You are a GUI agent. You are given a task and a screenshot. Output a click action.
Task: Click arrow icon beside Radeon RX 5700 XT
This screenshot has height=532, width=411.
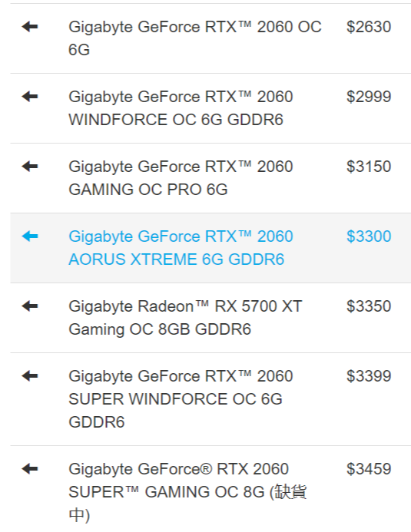pyautogui.click(x=30, y=306)
